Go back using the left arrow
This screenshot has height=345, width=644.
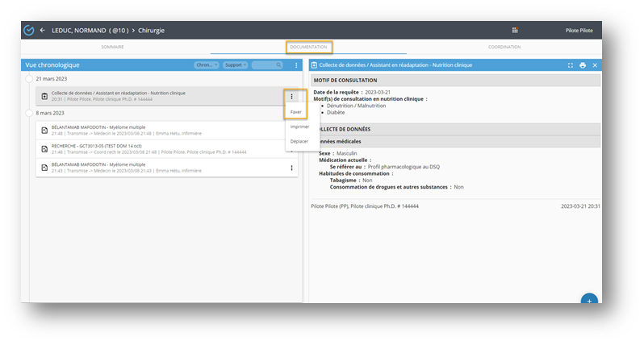point(43,31)
